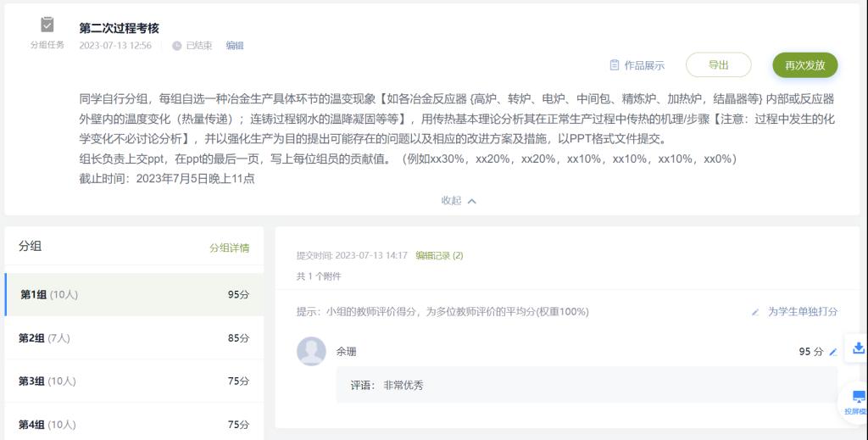
Task: Click the chevron arrow next to 收起
Action: pyautogui.click(x=471, y=202)
